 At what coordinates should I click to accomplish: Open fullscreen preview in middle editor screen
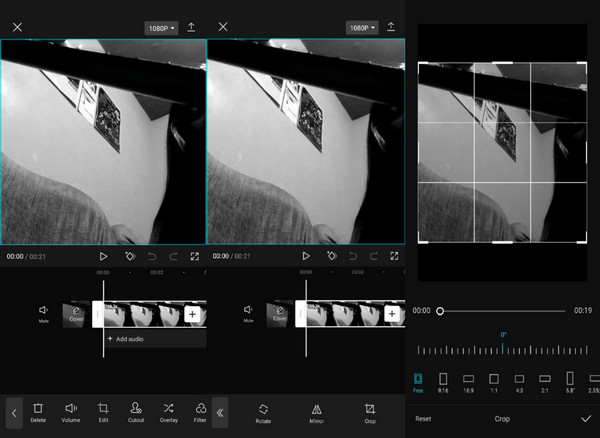394,256
